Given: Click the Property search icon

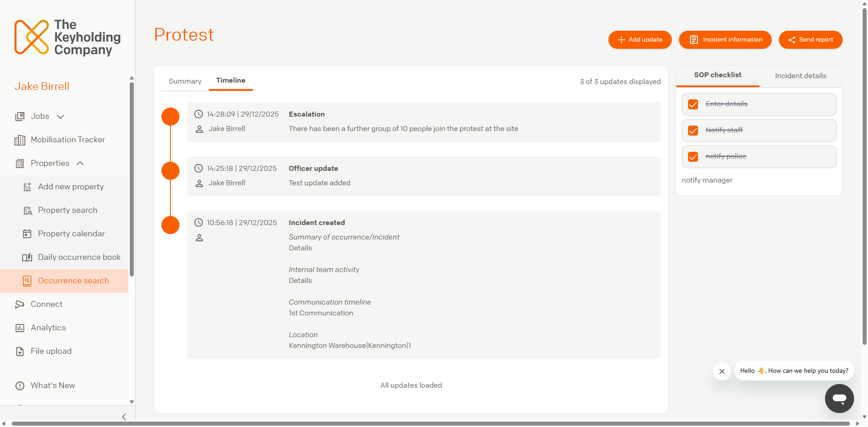Looking at the screenshot, I should click(x=28, y=211).
